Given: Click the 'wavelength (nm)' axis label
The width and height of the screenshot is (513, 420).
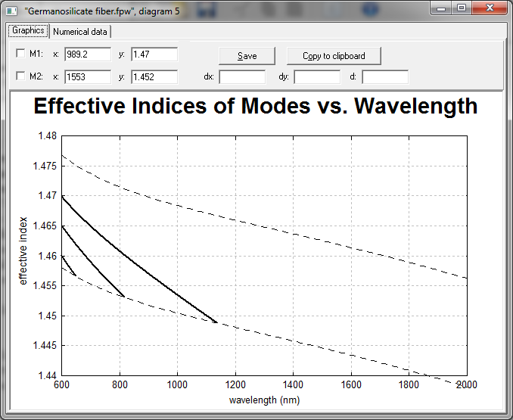Looking at the screenshot, I should [x=264, y=400].
